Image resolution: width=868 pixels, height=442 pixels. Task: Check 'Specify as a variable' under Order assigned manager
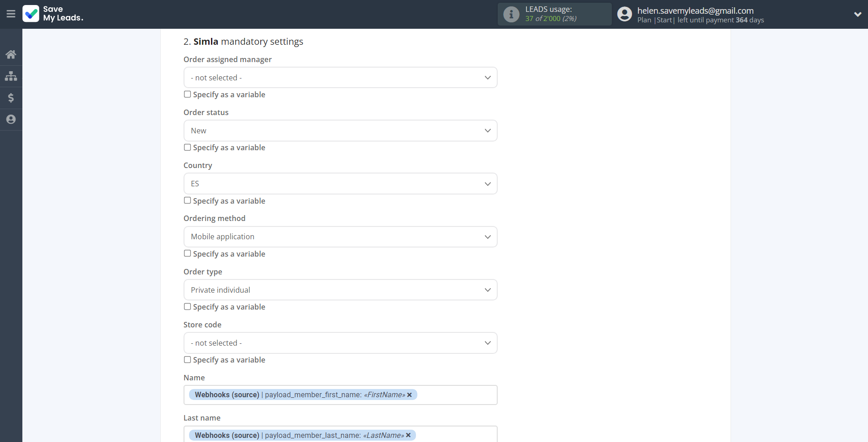(187, 94)
